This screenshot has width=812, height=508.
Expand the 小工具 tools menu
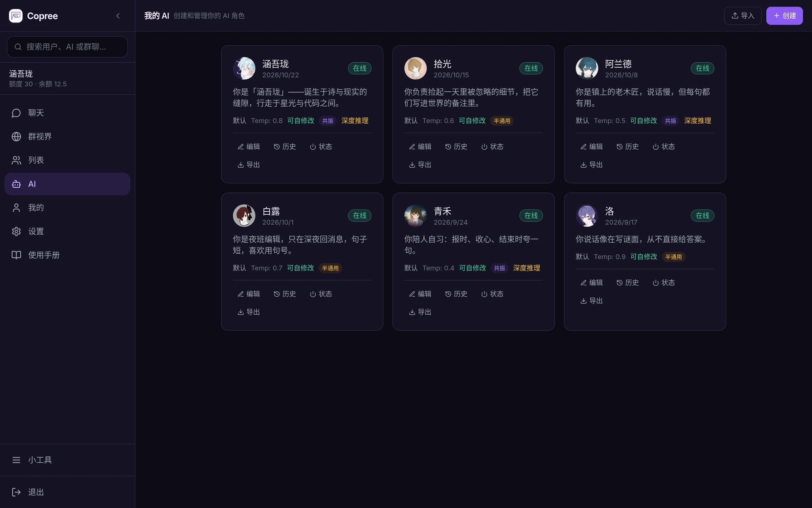(67, 460)
